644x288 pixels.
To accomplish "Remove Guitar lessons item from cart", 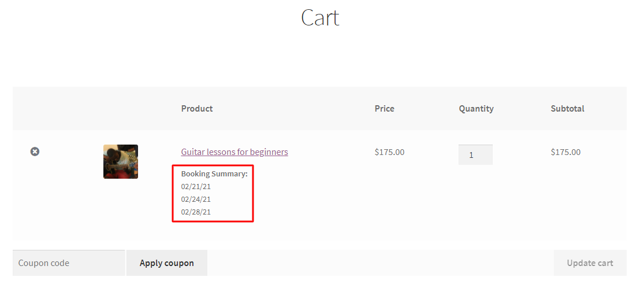I will (x=35, y=152).
